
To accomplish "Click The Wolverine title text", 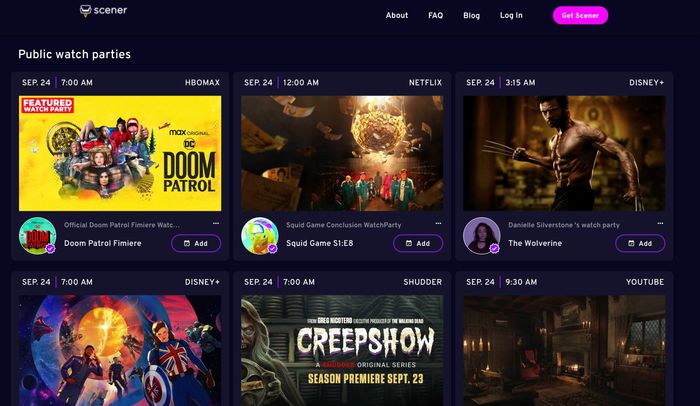I will coord(535,243).
